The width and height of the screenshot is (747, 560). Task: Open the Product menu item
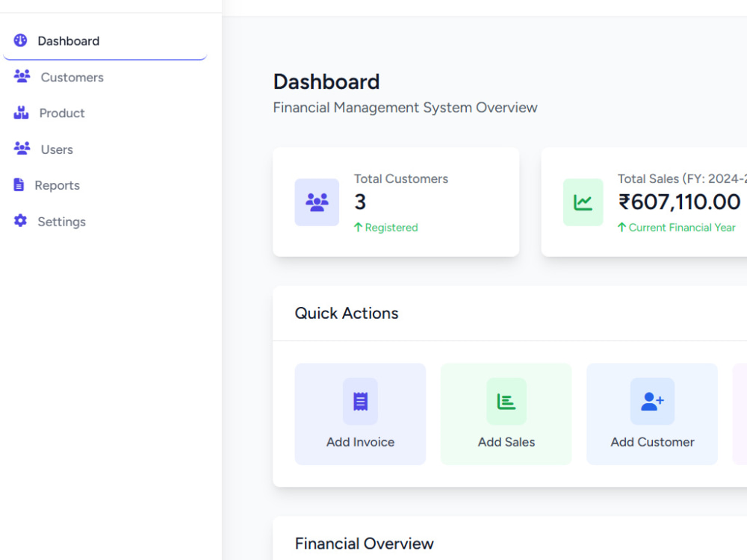(x=105, y=113)
